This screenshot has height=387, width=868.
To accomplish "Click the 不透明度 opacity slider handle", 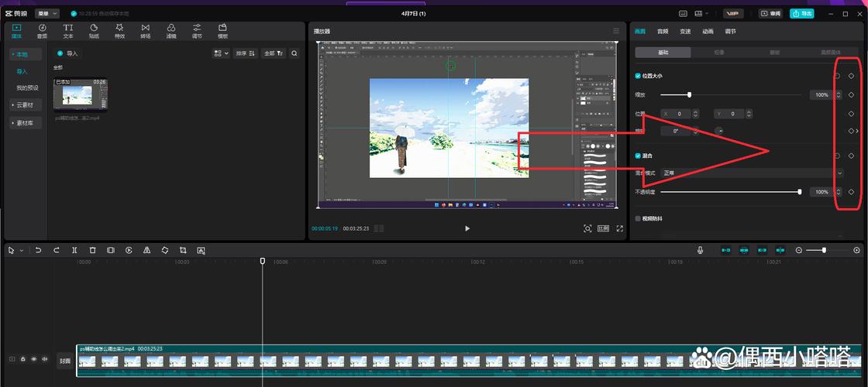I will pyautogui.click(x=799, y=192).
